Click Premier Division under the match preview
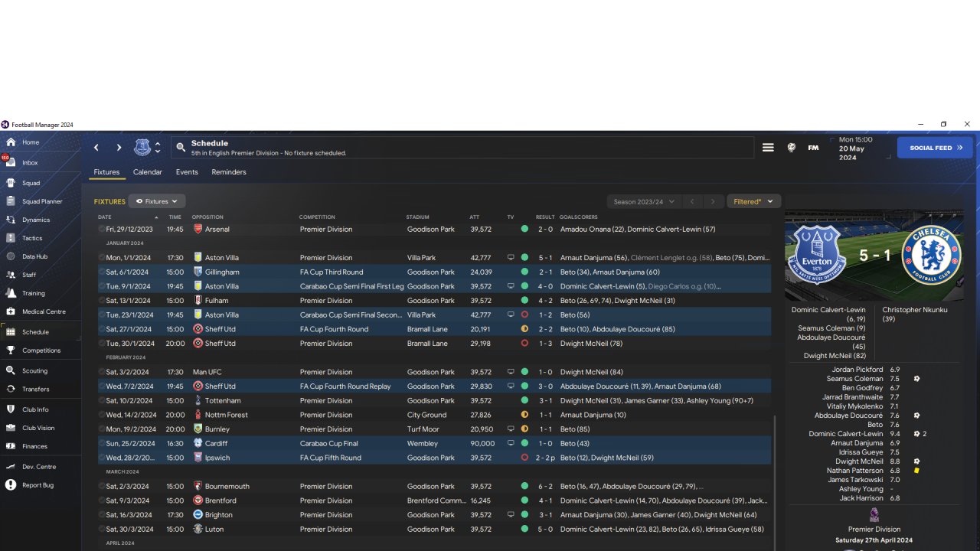The height and width of the screenshot is (551, 980). tap(874, 530)
